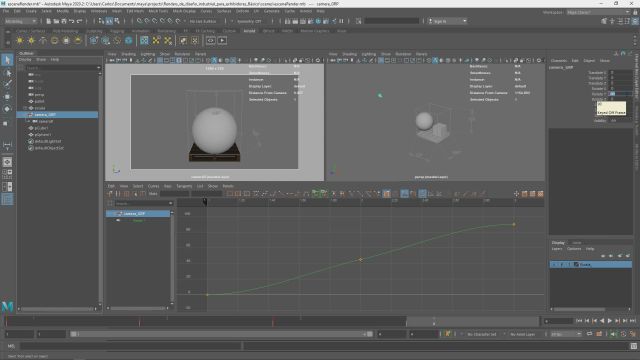Redo action arrow icon
This screenshot has height=360, width=640.
[x=80, y=21]
